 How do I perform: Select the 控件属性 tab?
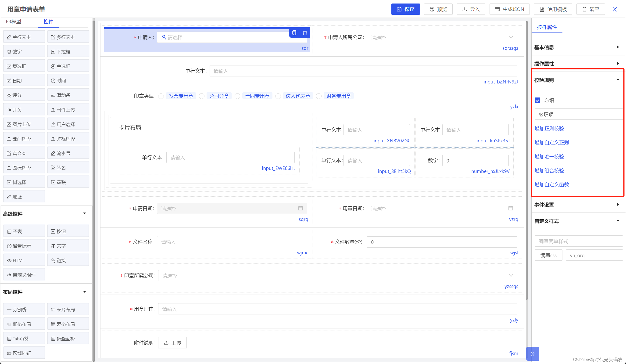click(547, 27)
